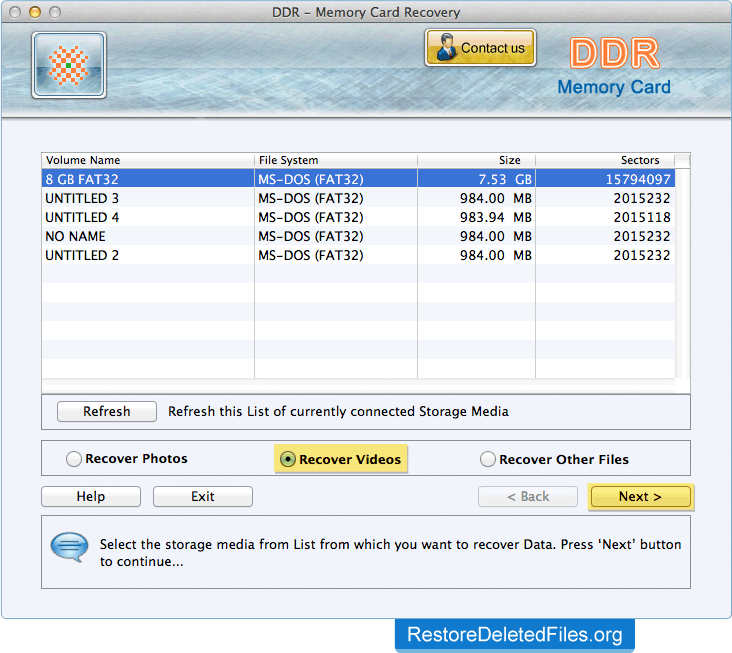The image size is (732, 653).
Task: Click the DDR Memory Card brand logo
Action: (x=614, y=67)
